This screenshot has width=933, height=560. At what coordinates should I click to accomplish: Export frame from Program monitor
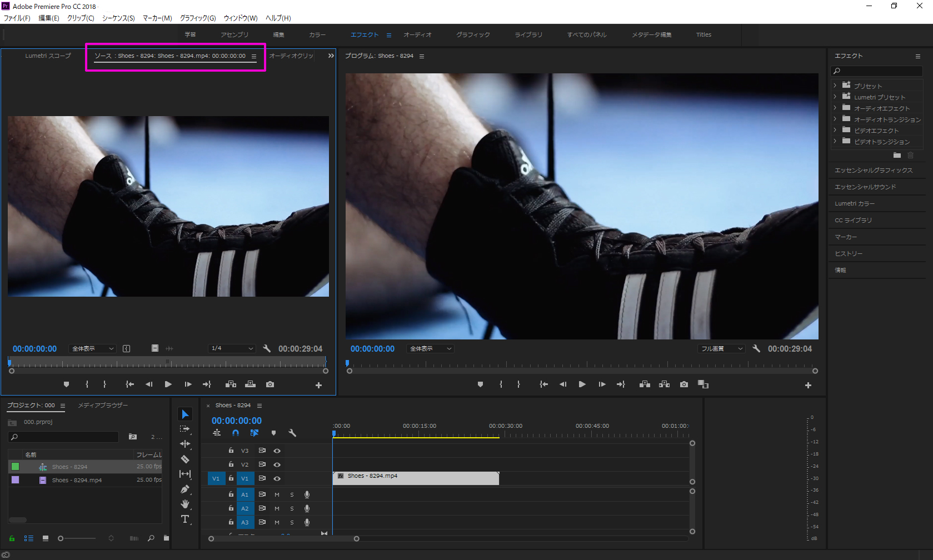(684, 384)
